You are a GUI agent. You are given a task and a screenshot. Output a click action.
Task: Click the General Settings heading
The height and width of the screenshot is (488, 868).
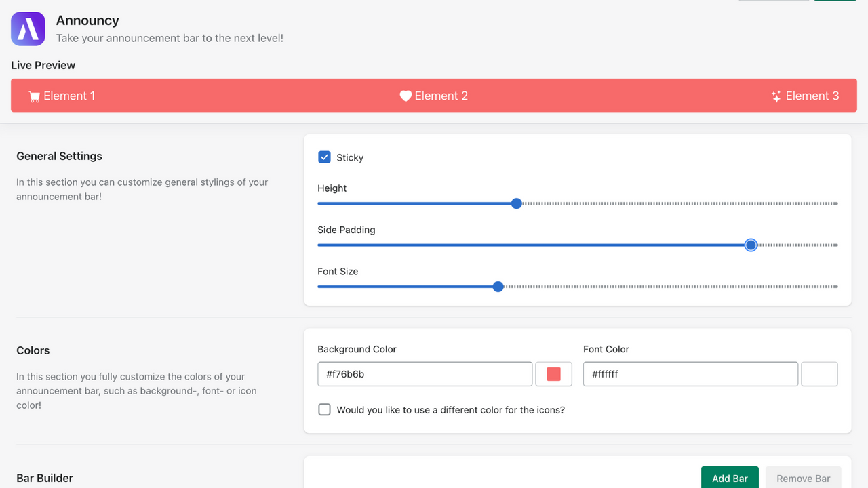(60, 156)
